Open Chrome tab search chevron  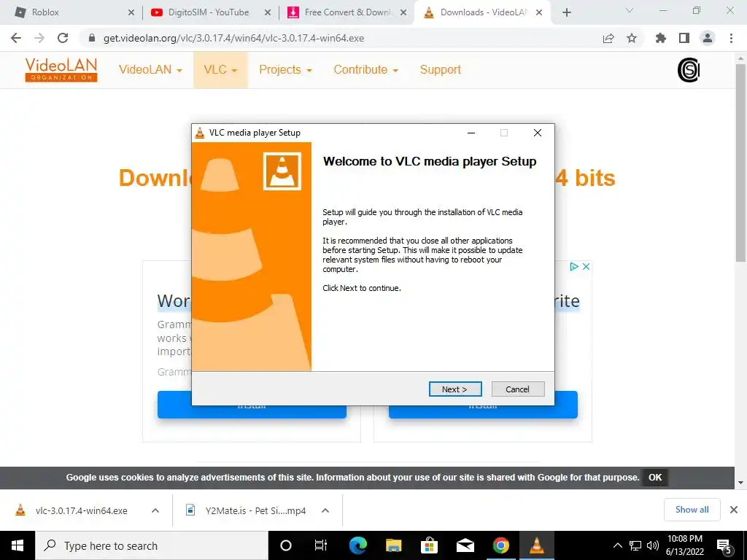[x=630, y=10]
